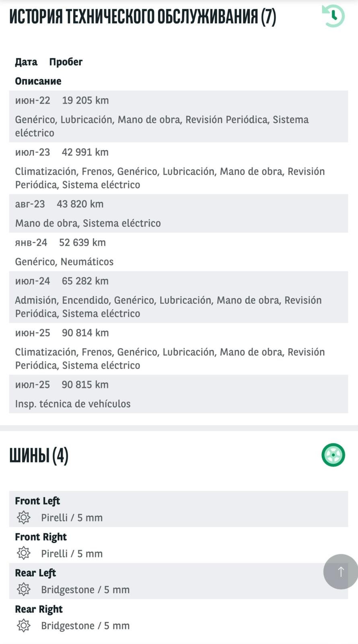The height and width of the screenshot is (644, 358).
Task: Click the Front Left tire gear icon
Action: (x=24, y=517)
